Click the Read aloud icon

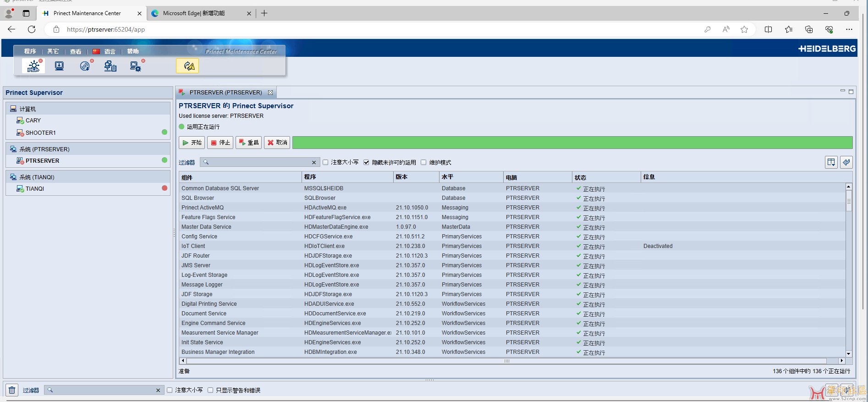(x=726, y=29)
